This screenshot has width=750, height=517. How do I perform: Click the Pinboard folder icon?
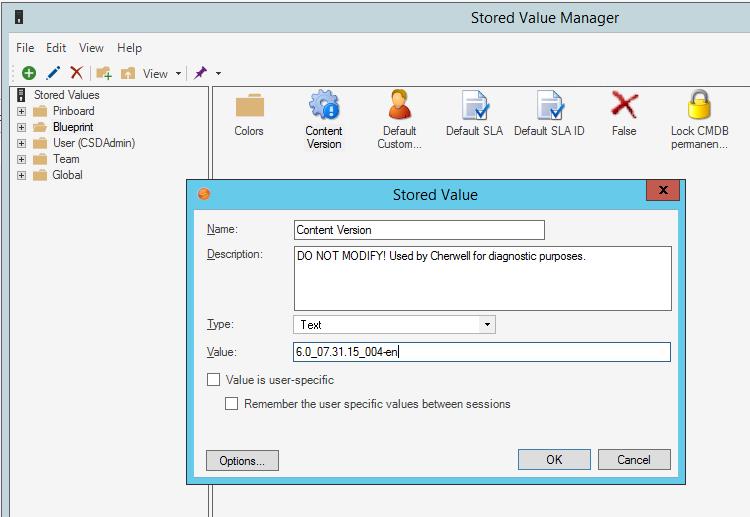(x=40, y=111)
